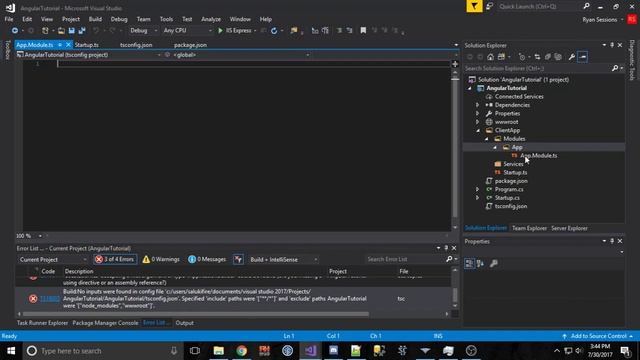Image resolution: width=640 pixels, height=360 pixels.
Task: Toggle the 0 Messages filter
Action: [207, 259]
